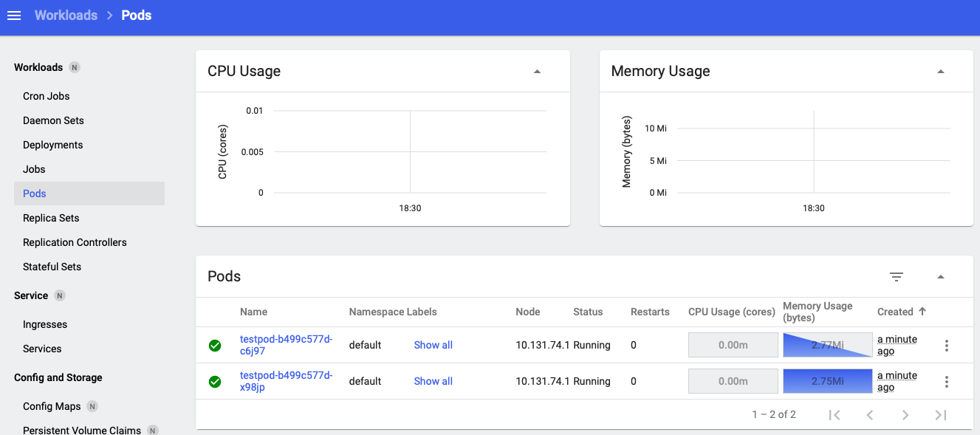980x435 pixels.
Task: Click Show all labels for first pod
Action: click(434, 345)
